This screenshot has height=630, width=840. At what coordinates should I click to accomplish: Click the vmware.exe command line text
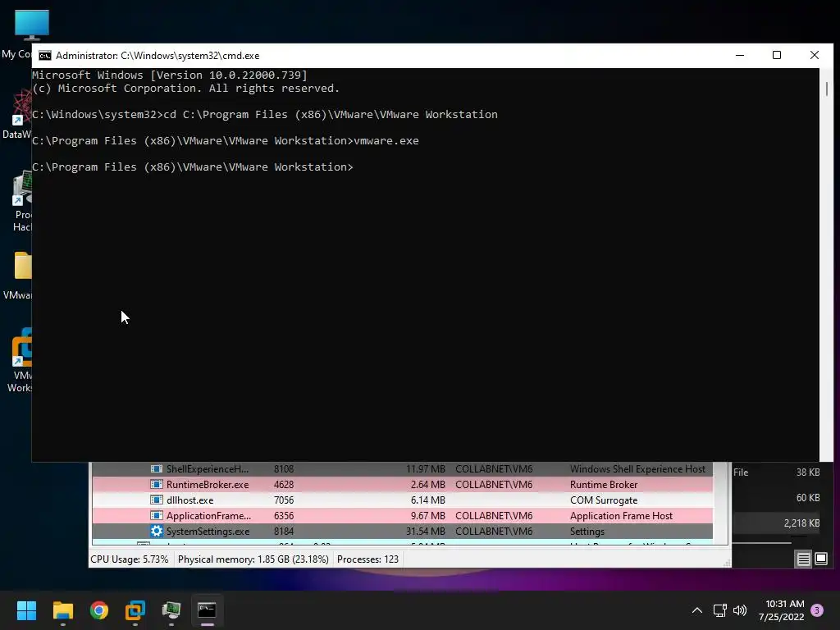[x=386, y=141]
